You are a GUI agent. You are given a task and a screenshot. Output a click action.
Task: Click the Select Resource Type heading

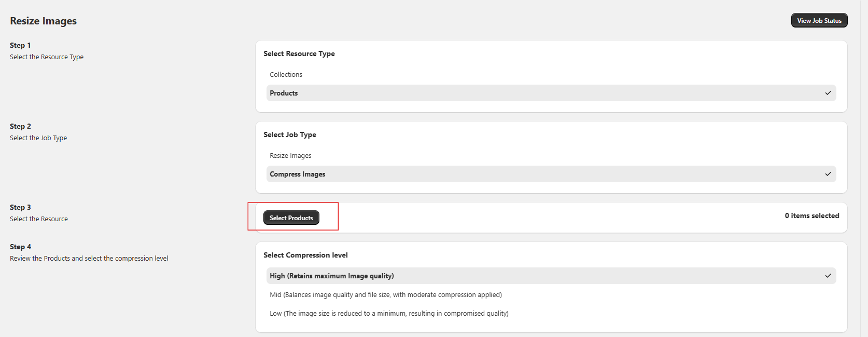point(299,54)
